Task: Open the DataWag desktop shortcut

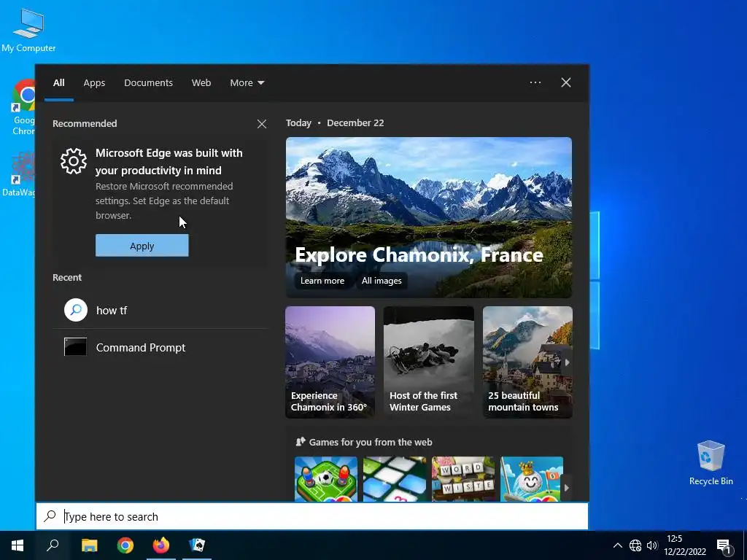Action: (x=19, y=174)
